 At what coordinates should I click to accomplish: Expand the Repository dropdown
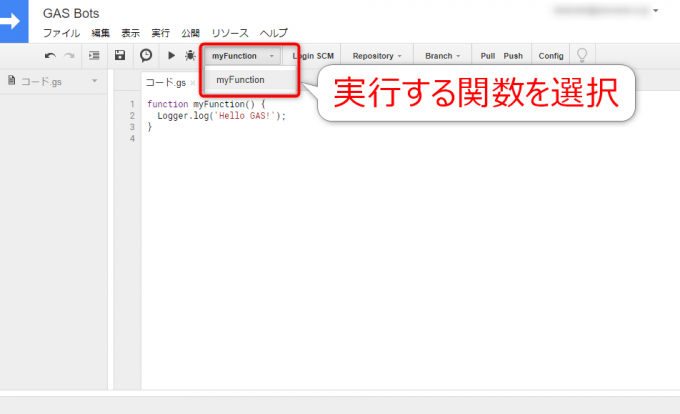[378, 56]
